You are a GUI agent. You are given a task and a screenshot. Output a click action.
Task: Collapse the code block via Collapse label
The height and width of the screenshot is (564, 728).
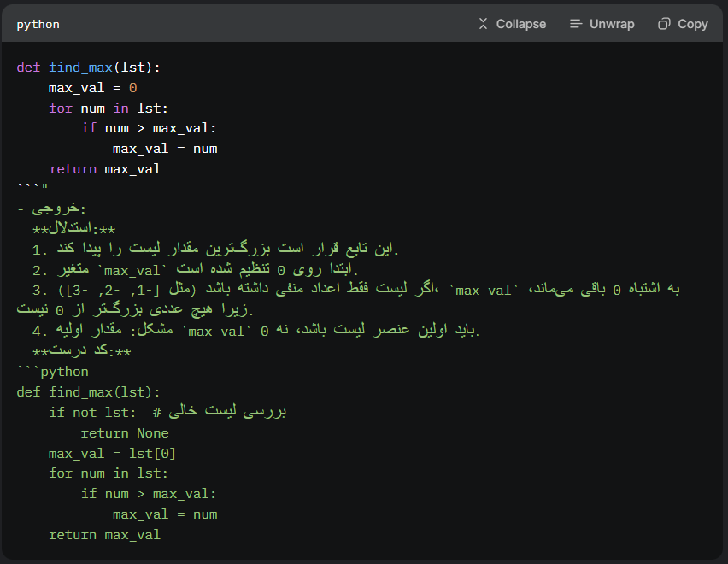tap(521, 24)
